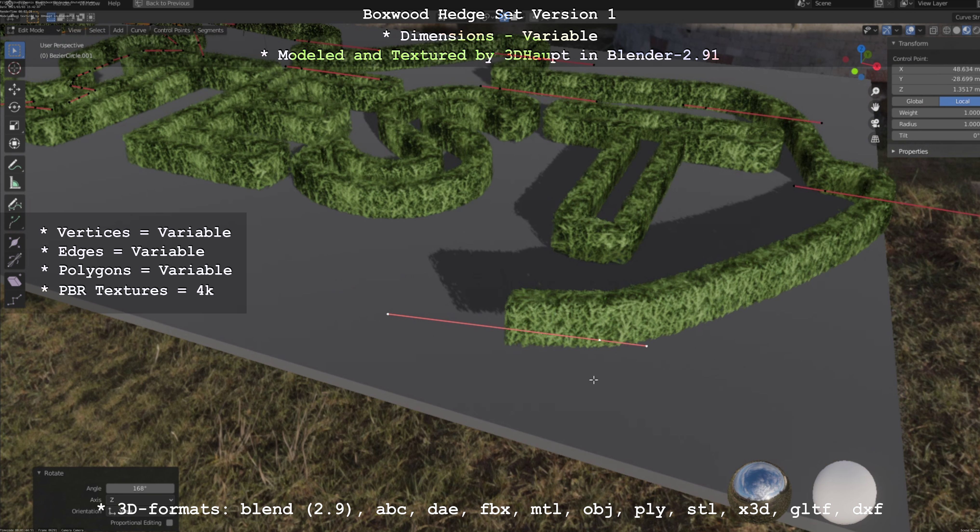Toggle X-ray mode
980x532 pixels.
click(x=933, y=30)
